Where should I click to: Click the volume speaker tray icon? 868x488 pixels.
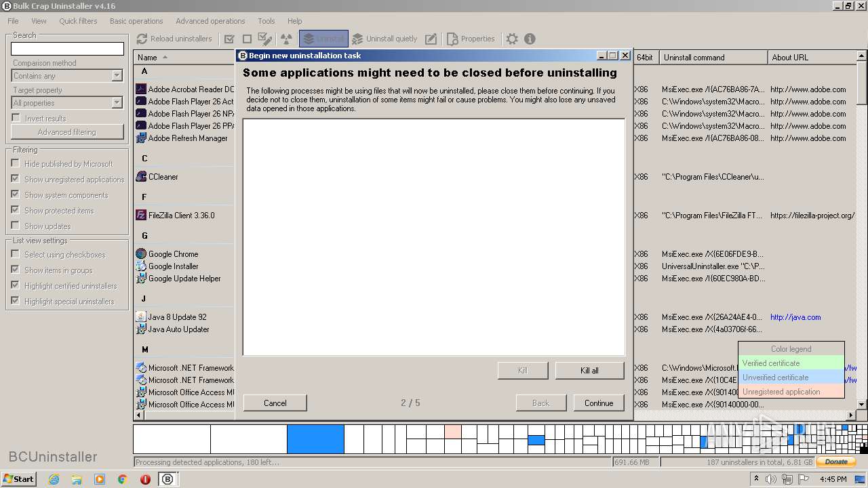tap(771, 479)
